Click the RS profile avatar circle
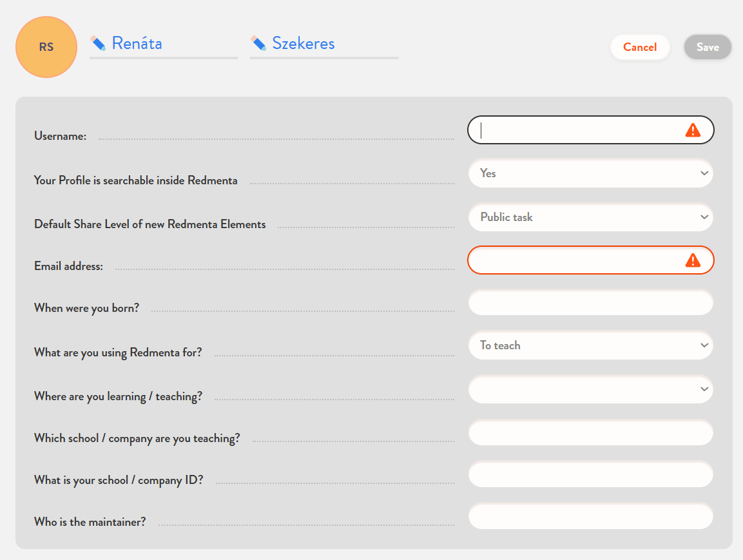This screenshot has width=743, height=560. click(x=46, y=47)
